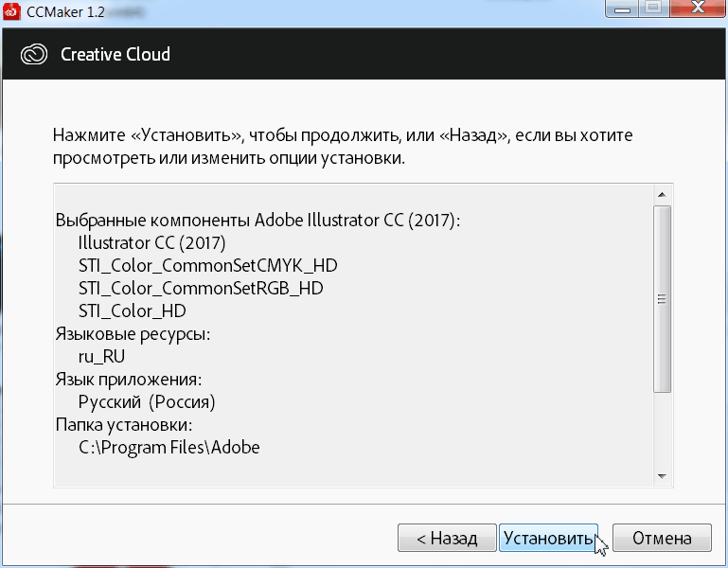The image size is (728, 568).
Task: Click the 'ru_RU' language resource line
Action: 101,357
